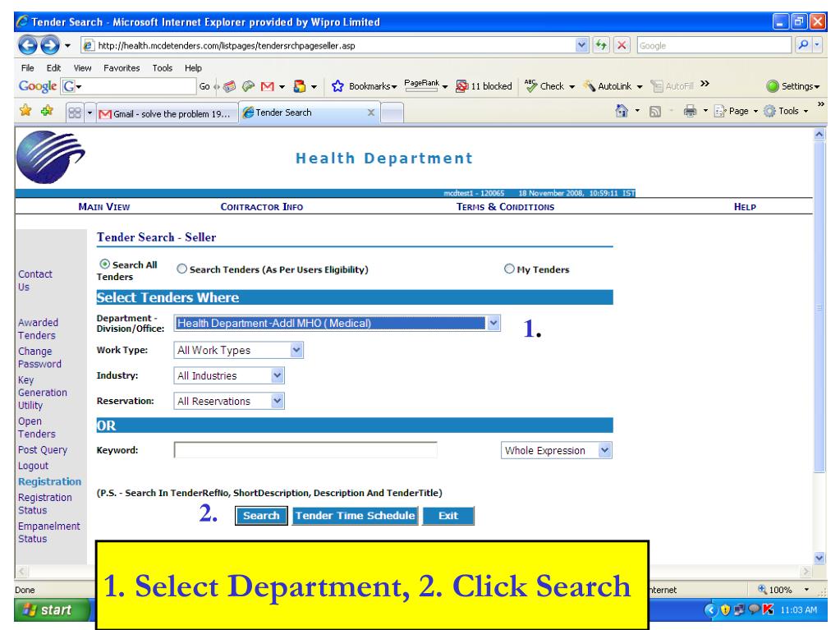This screenshot has height=630, width=840.
Task: Open the View menu
Action: click(82, 68)
